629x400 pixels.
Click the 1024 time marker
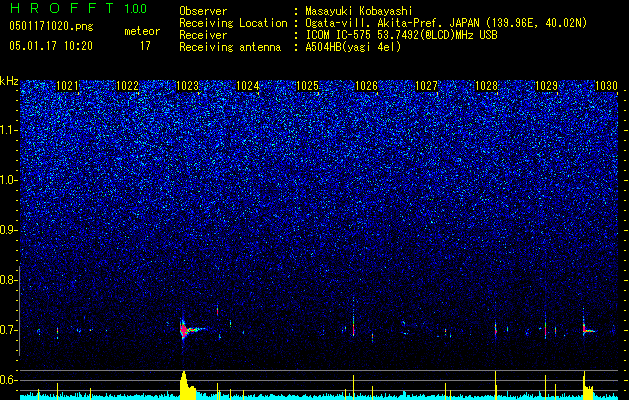click(248, 86)
